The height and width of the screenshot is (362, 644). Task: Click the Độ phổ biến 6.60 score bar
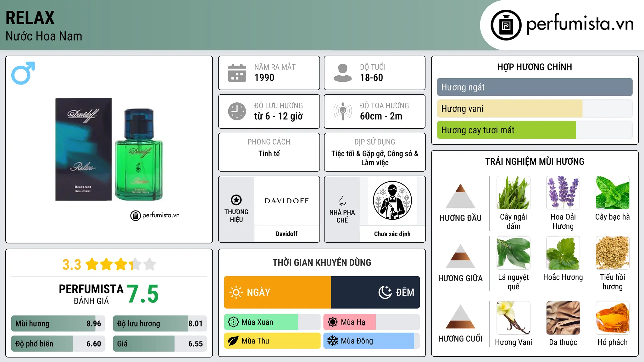pos(58,343)
